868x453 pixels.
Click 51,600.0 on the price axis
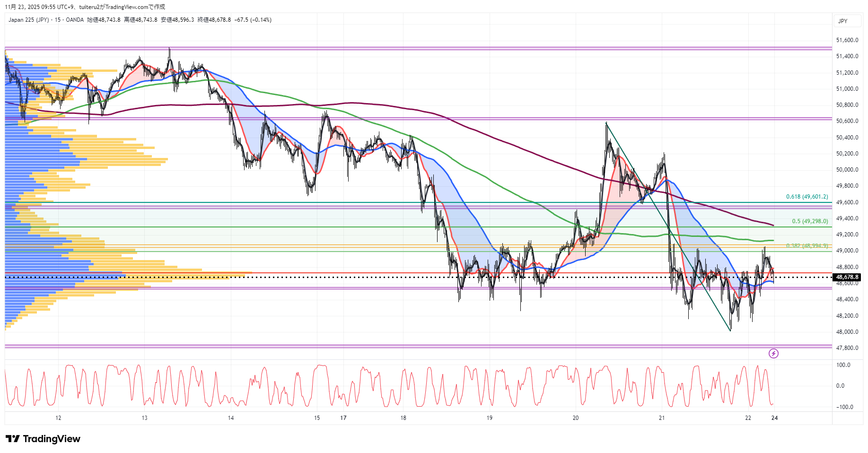click(847, 40)
